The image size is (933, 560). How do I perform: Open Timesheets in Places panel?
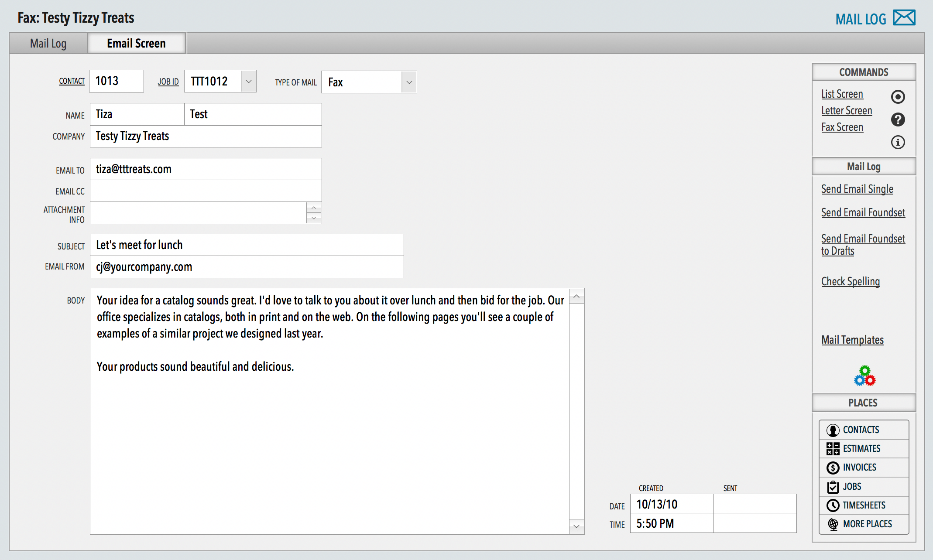click(863, 505)
